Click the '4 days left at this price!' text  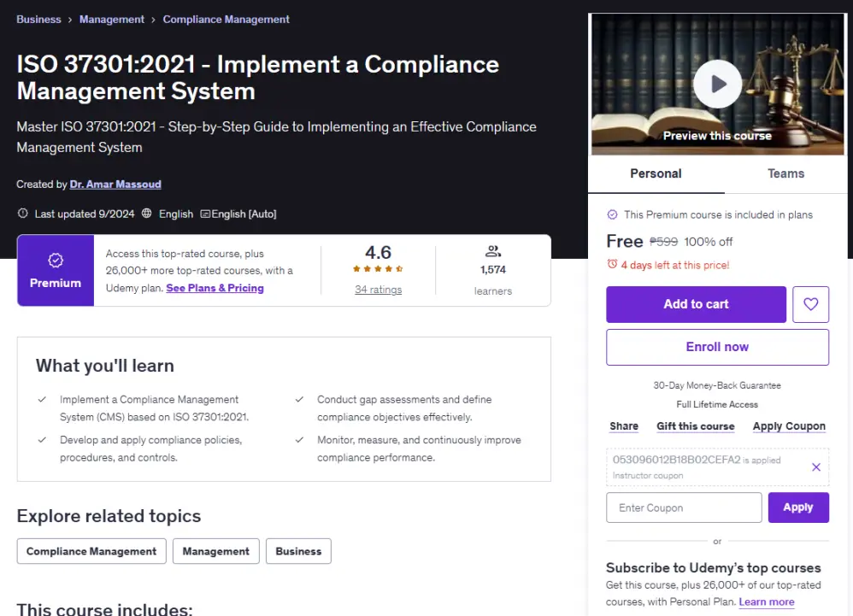coord(675,266)
